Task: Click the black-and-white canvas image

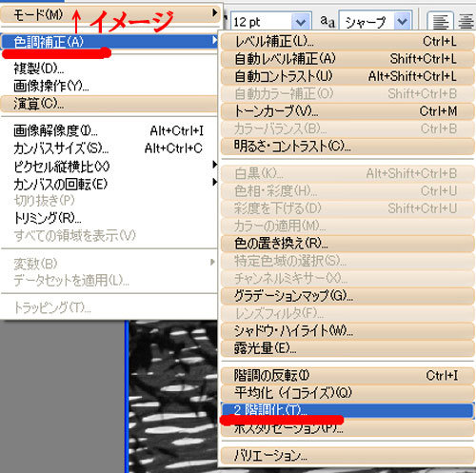Action: click(x=173, y=397)
